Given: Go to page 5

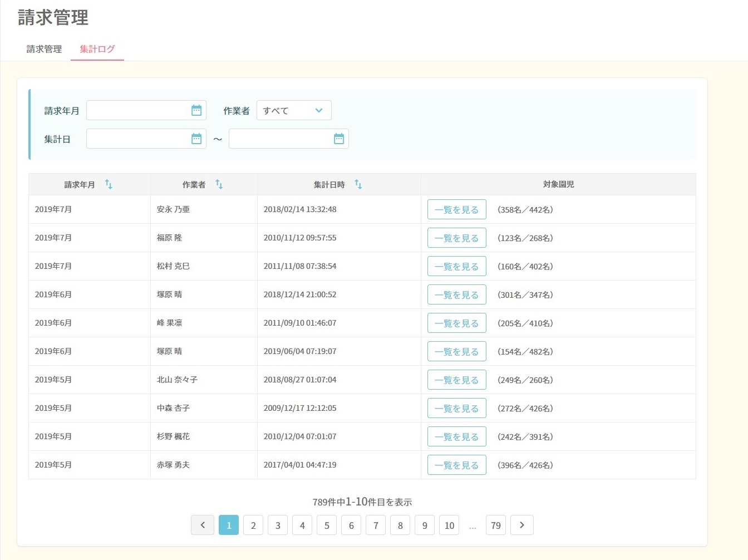Looking at the screenshot, I should click(x=327, y=525).
